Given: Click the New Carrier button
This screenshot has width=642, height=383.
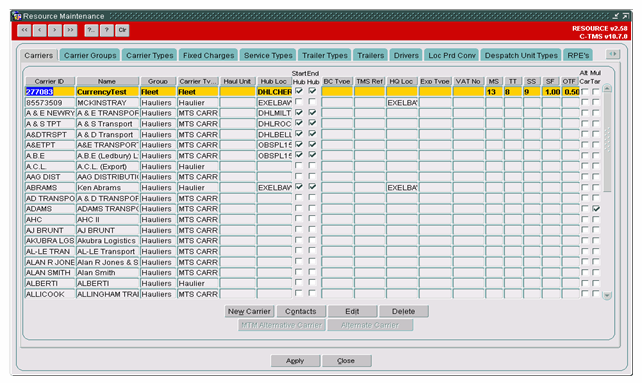Looking at the screenshot, I should pos(249,312).
